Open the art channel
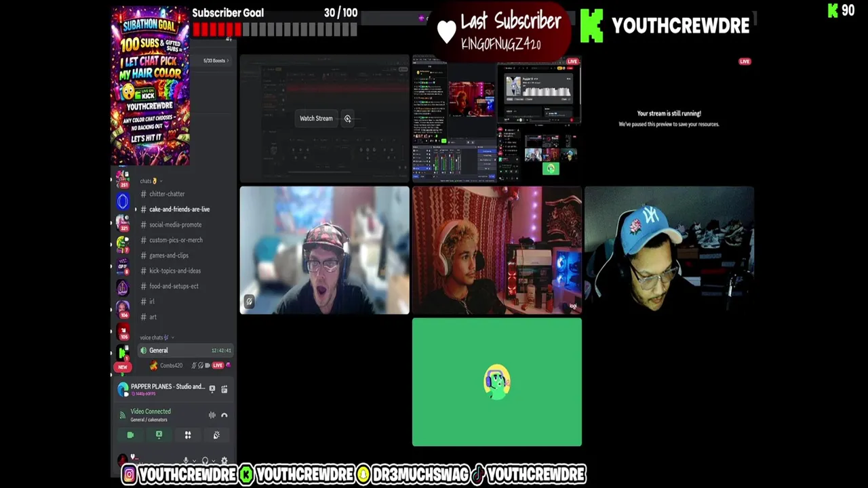This screenshot has width=868, height=488. pos(153,317)
